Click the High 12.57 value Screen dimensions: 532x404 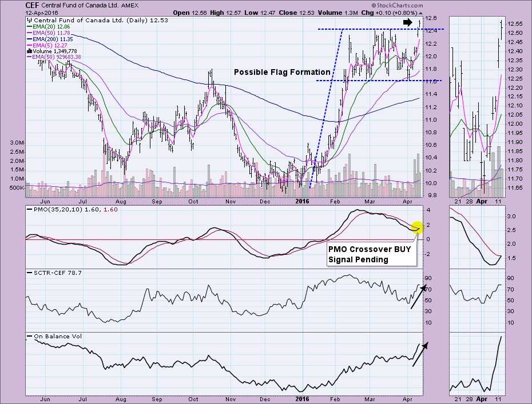225,13
